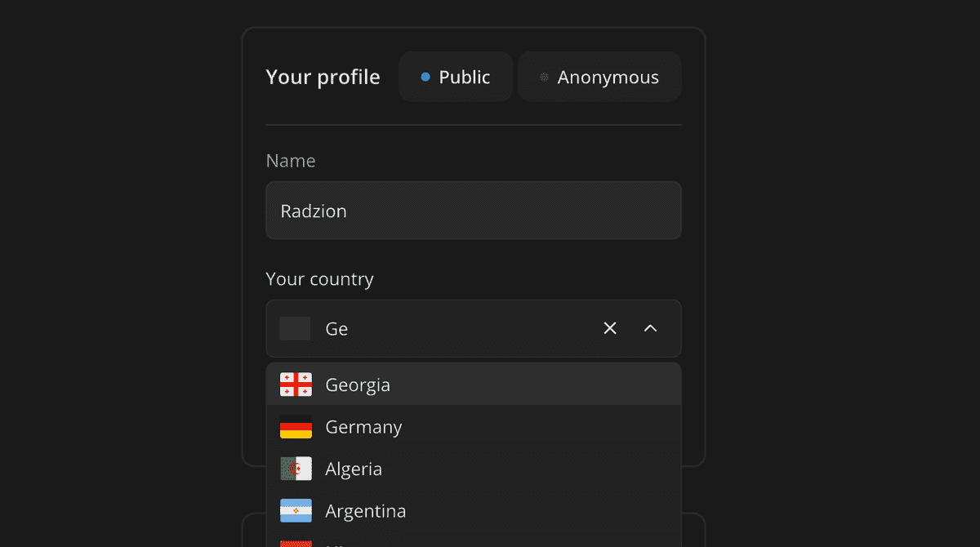Click the dotted circle icon next to Anonymous
980x547 pixels.
[543, 77]
